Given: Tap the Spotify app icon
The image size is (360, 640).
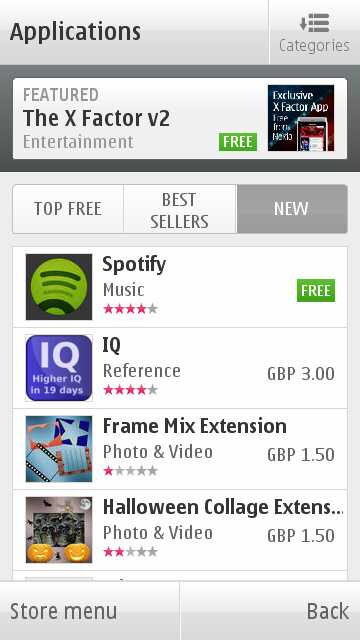Looking at the screenshot, I should [59, 287].
